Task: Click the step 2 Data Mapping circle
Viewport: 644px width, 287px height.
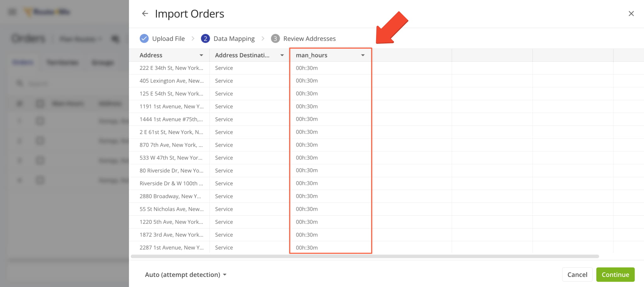Action: [205, 38]
